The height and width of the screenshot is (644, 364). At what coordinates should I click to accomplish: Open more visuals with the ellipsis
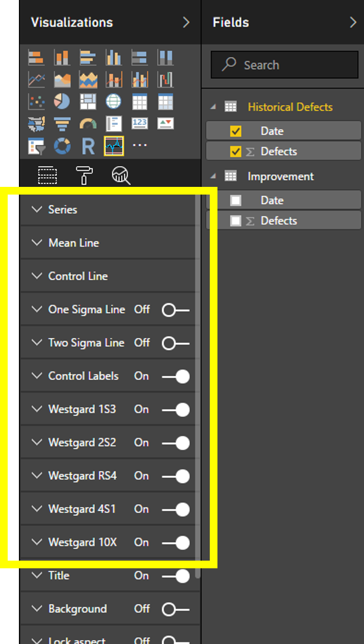tap(139, 145)
